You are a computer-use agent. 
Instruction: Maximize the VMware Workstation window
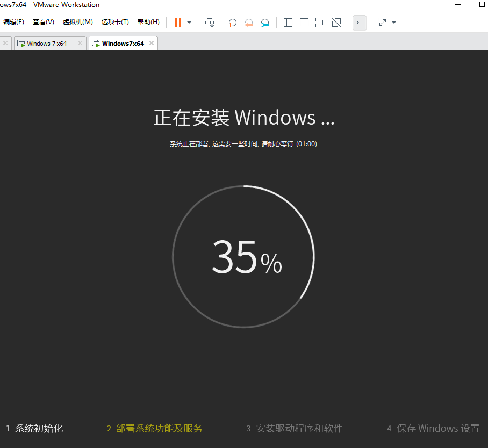point(482,4)
